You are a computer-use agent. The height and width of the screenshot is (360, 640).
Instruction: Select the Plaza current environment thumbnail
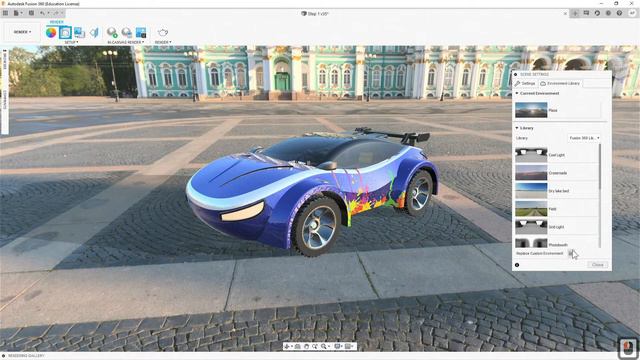coord(531,110)
